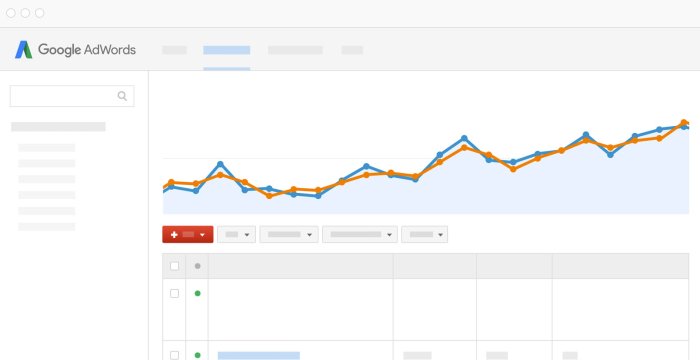Click the first indented sidebar item
The width and height of the screenshot is (700, 360).
46,147
